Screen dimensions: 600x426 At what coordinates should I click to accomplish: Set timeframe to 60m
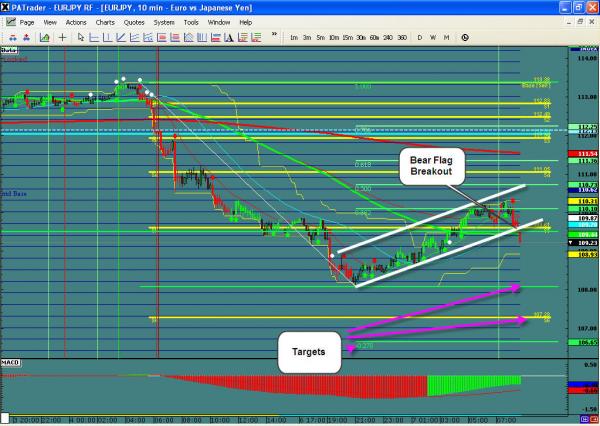pos(374,37)
